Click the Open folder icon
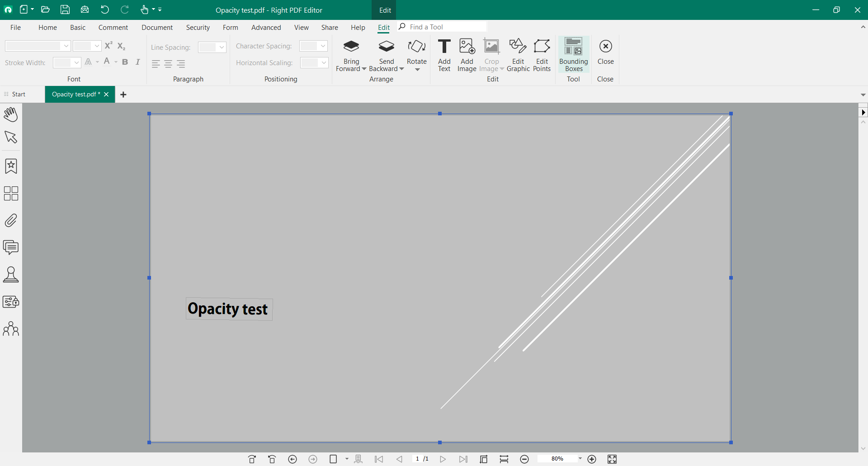The height and width of the screenshot is (466, 868). pos(45,10)
